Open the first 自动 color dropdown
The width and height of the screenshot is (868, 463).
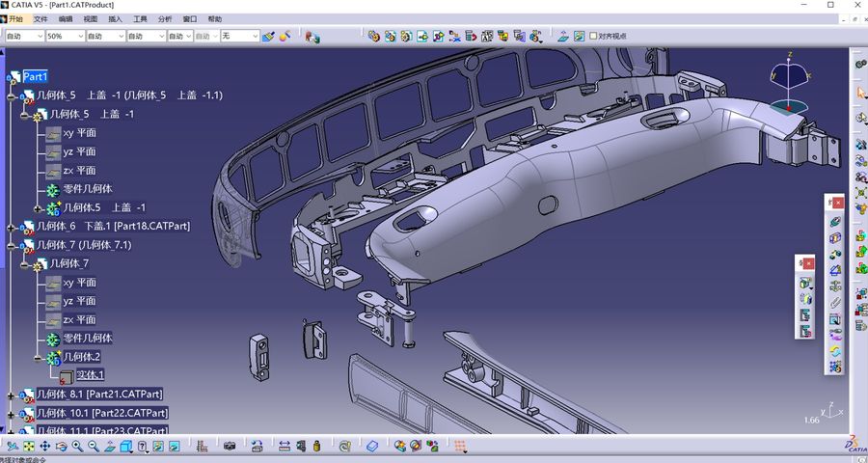tap(24, 36)
